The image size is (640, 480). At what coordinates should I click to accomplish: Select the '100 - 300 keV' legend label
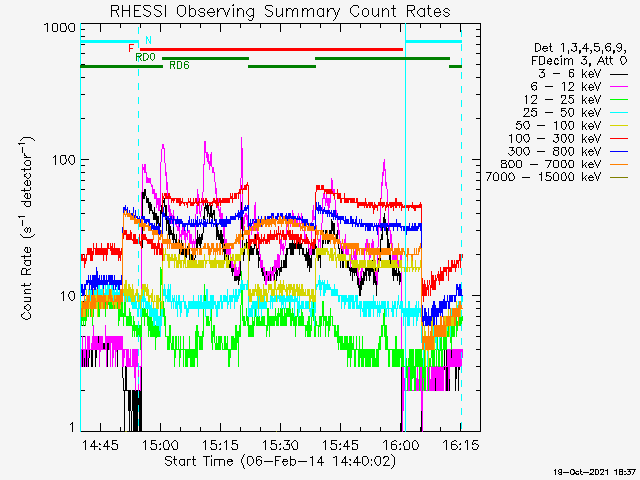(554, 138)
